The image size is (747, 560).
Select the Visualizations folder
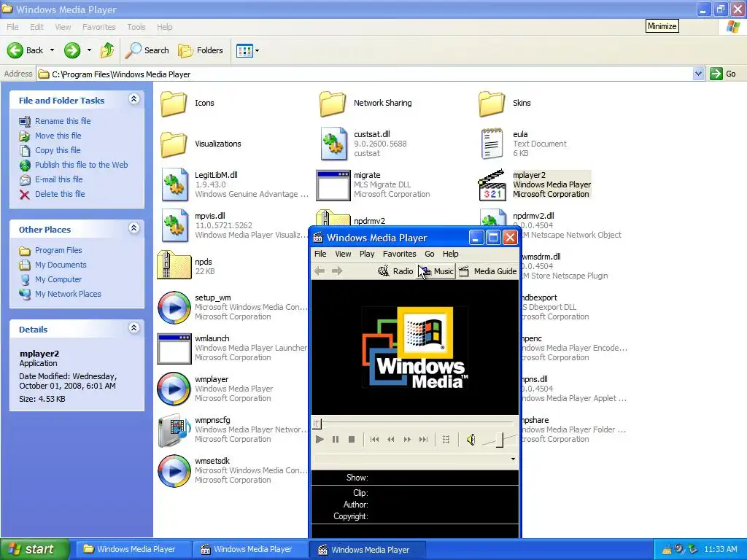(x=174, y=144)
